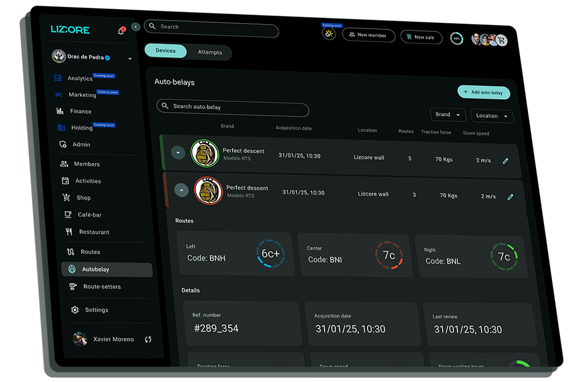Open the Location filter dropdown
This screenshot has height=382, width=588.
pyautogui.click(x=491, y=116)
